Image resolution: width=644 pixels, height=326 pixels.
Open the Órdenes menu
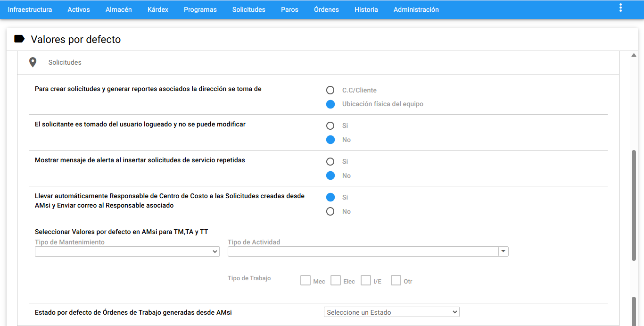tap(326, 9)
